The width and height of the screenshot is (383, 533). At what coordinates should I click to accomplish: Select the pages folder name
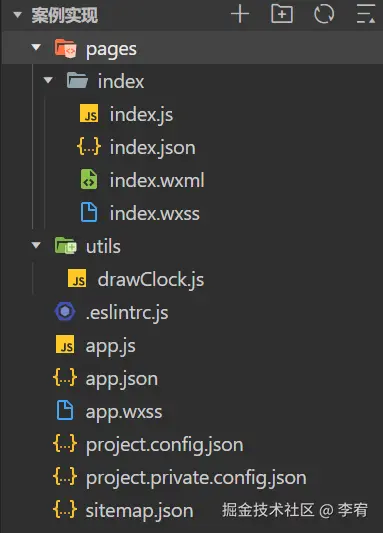point(111,50)
